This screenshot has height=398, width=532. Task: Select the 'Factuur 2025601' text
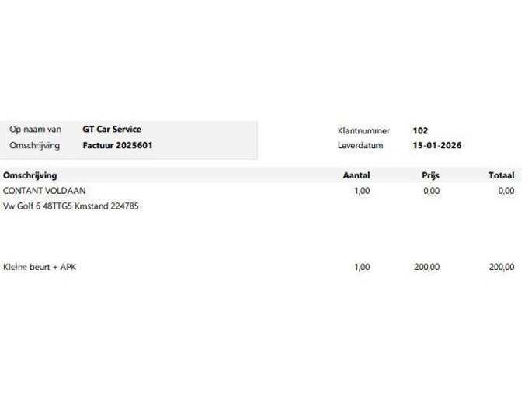117,145
